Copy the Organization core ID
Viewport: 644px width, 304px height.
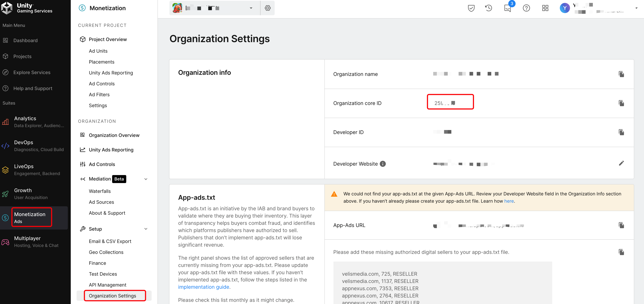pyautogui.click(x=622, y=103)
